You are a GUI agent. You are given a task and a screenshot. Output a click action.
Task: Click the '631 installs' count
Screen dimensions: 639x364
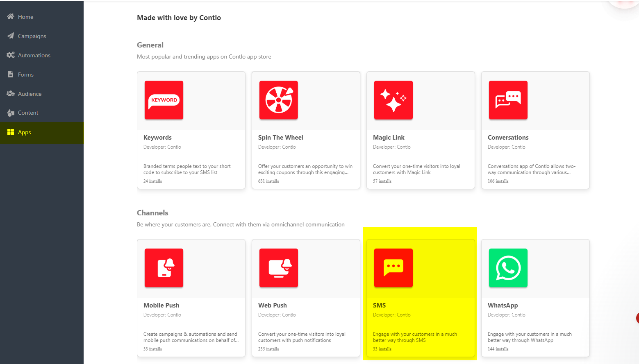(268, 181)
